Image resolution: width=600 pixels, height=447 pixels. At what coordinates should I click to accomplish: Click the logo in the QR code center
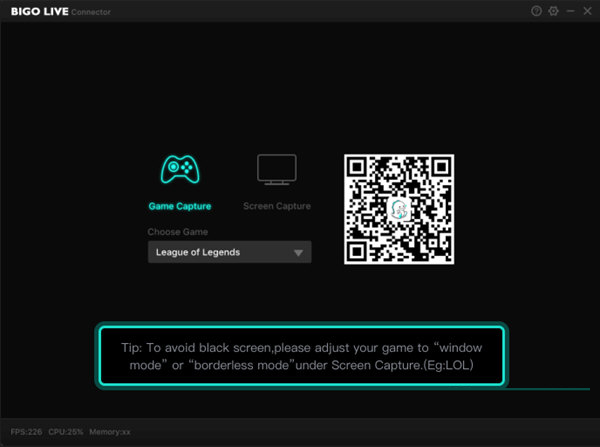point(399,209)
